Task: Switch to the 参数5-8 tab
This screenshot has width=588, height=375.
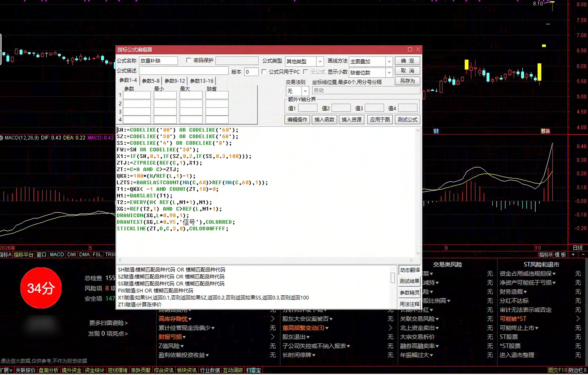Action: (x=151, y=81)
